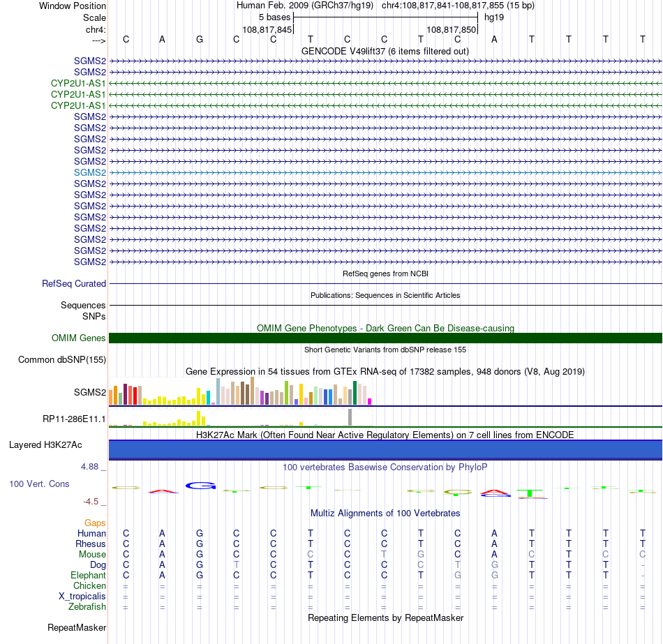Click the Human Feb. 2009 (GRCh37/hg19) position title
This screenshot has width=663, height=644.
[x=305, y=6]
